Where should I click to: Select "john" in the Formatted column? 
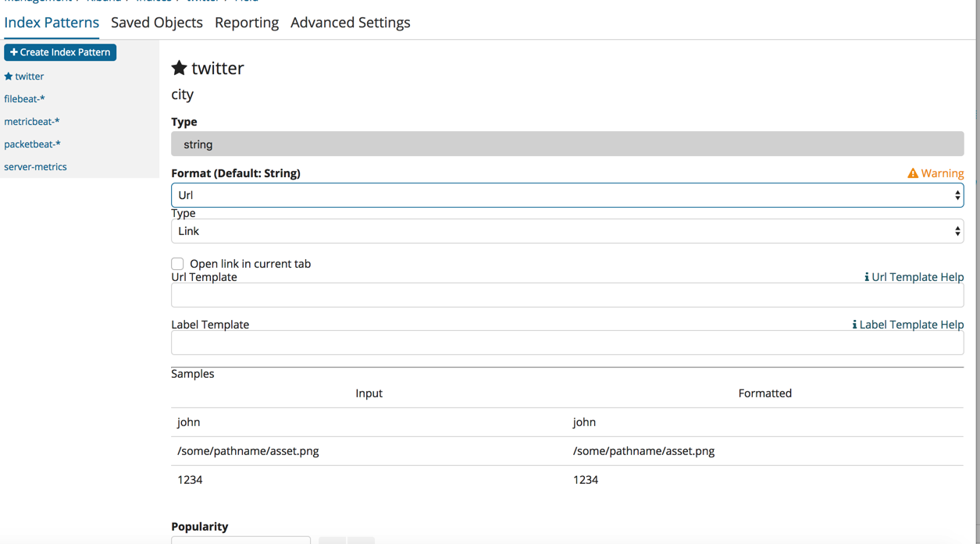pyautogui.click(x=584, y=422)
